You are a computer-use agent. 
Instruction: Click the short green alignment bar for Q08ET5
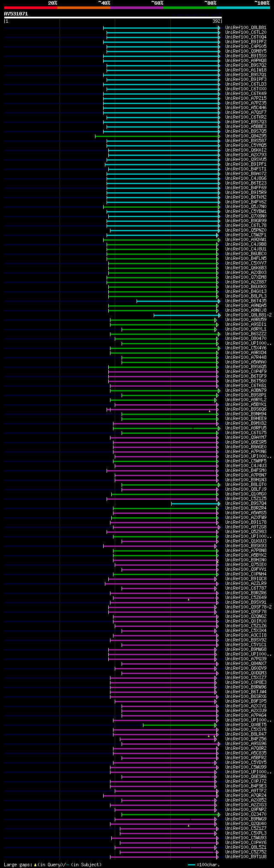click(180, 725)
